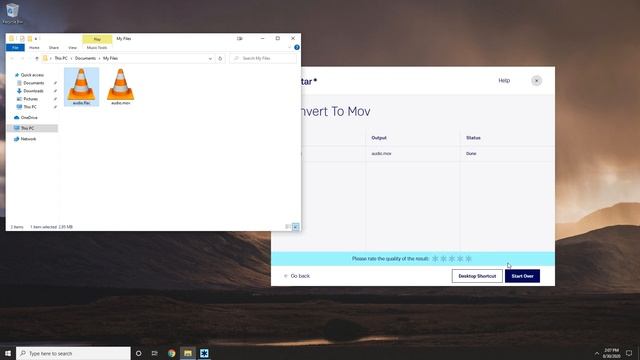
Task: Switch to large icons view button
Action: point(296,227)
